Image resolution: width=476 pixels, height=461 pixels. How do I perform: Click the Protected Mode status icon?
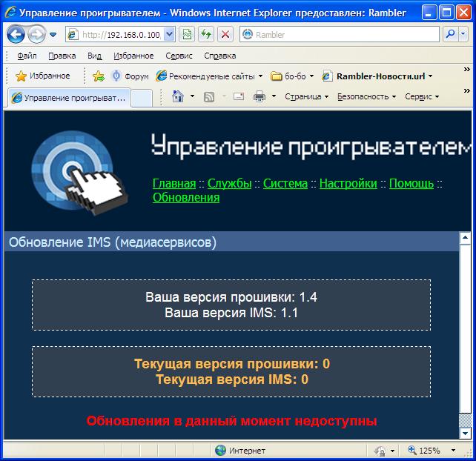coord(380,451)
